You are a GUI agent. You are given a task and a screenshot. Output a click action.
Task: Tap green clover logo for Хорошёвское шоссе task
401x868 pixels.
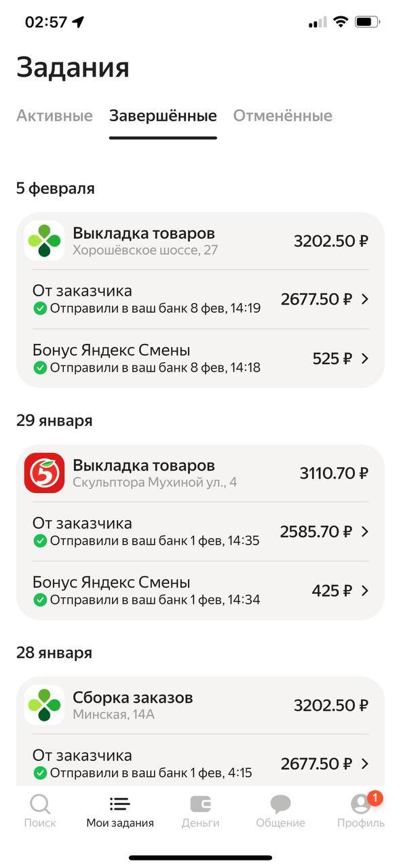coord(44,241)
